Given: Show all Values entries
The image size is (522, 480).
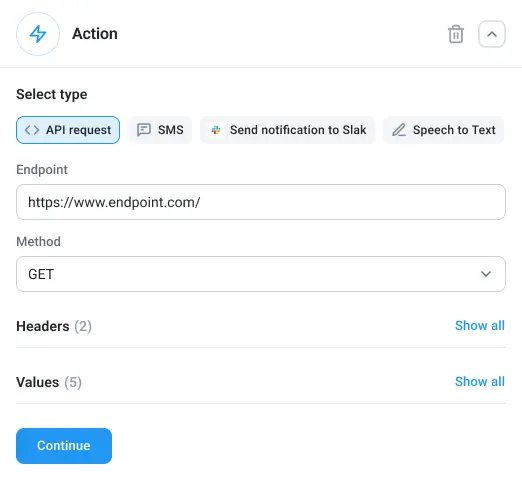Looking at the screenshot, I should tap(480, 382).
